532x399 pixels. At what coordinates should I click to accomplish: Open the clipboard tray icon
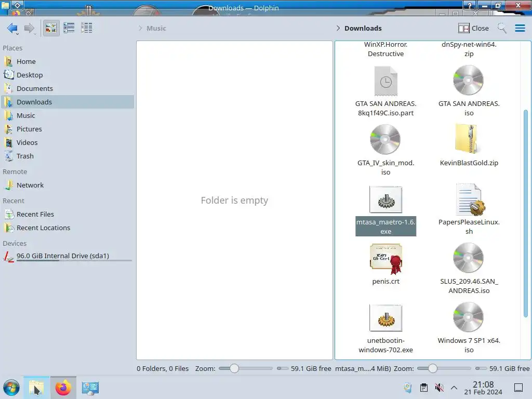click(424, 388)
